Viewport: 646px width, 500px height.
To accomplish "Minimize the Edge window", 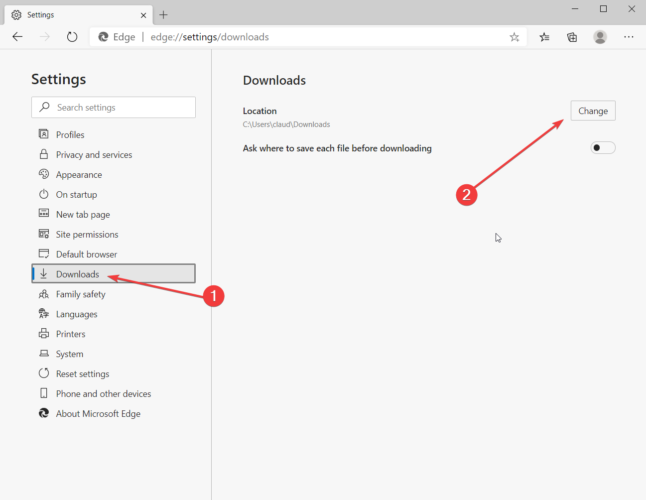I will [575, 9].
